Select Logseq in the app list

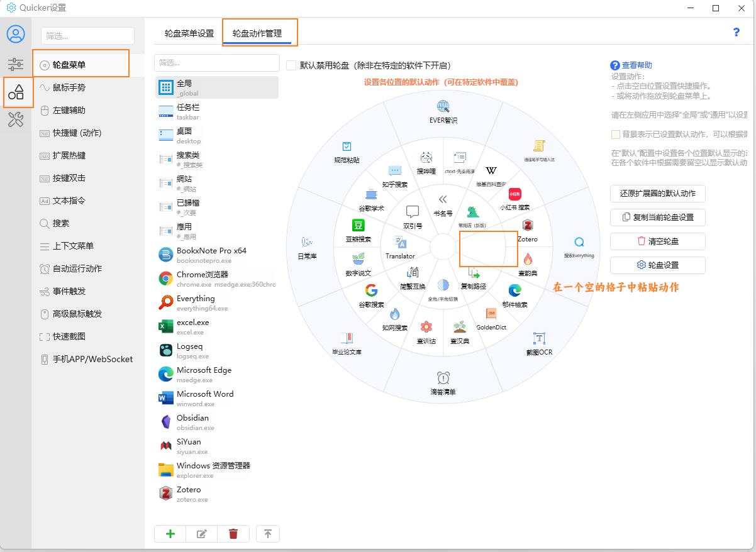click(x=217, y=350)
